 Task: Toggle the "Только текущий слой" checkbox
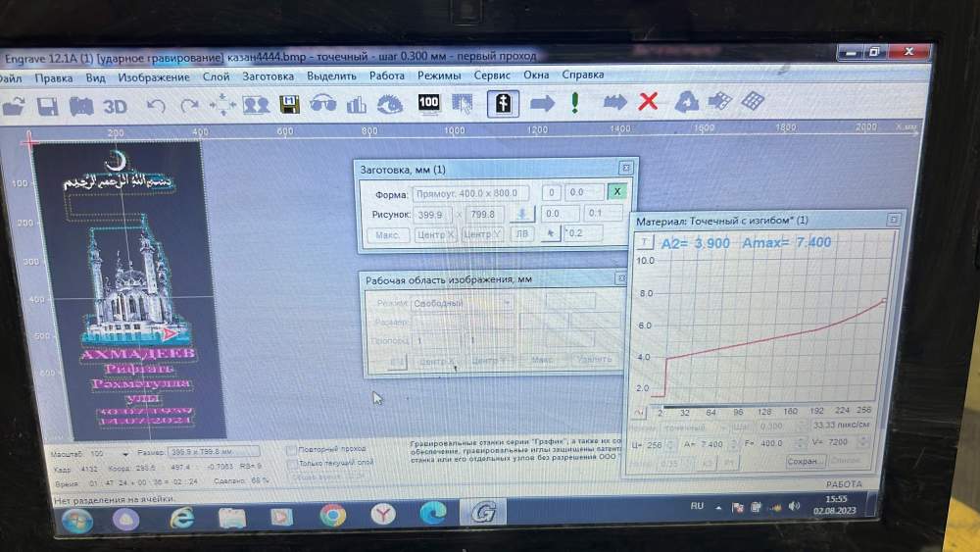pyautogui.click(x=292, y=462)
